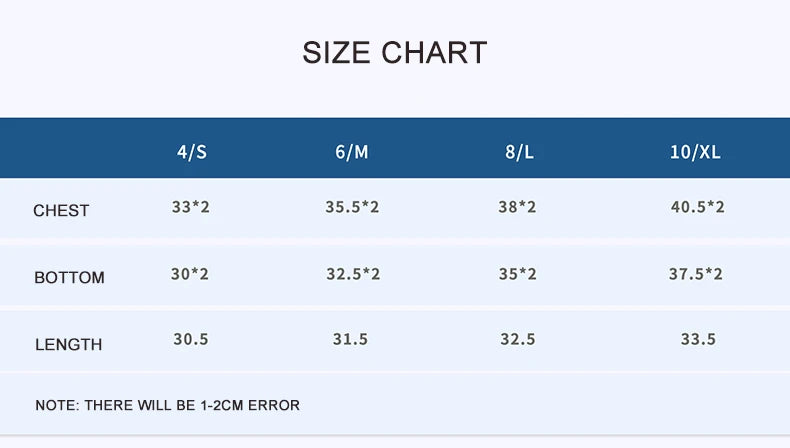Click bottom value 30*2
The width and height of the screenshot is (790, 448).
189,274
